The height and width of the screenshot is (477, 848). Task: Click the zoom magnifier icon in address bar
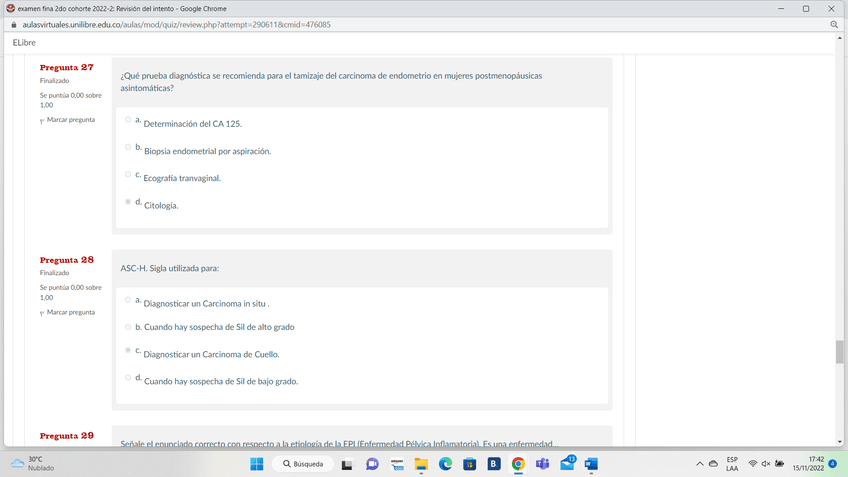[x=834, y=24]
